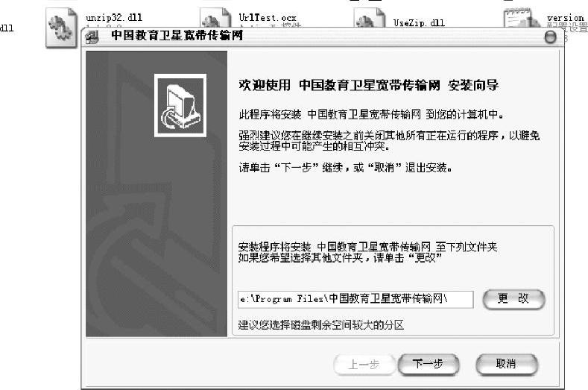Cancel installation with the 取消 button
Viewport: 588px width, 390px height.
click(x=506, y=364)
